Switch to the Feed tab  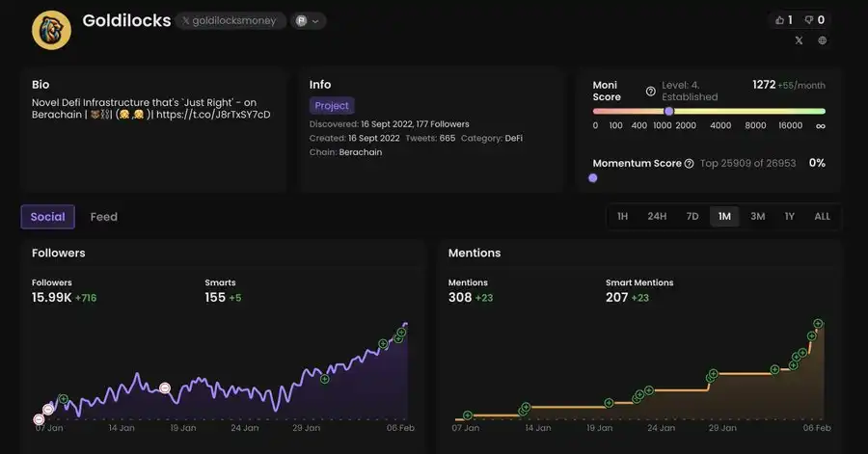103,217
